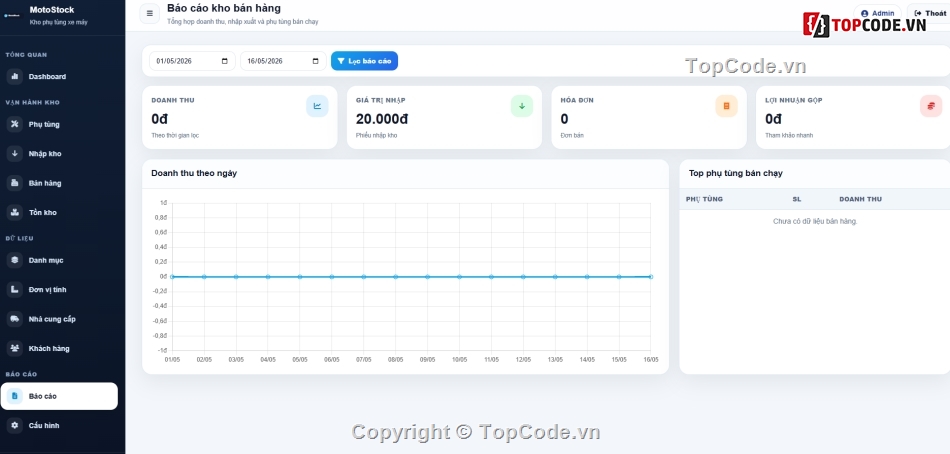Click the 20.000đ value on Giá trị nhập card
Viewport: 950px width, 454px height.
coord(382,119)
